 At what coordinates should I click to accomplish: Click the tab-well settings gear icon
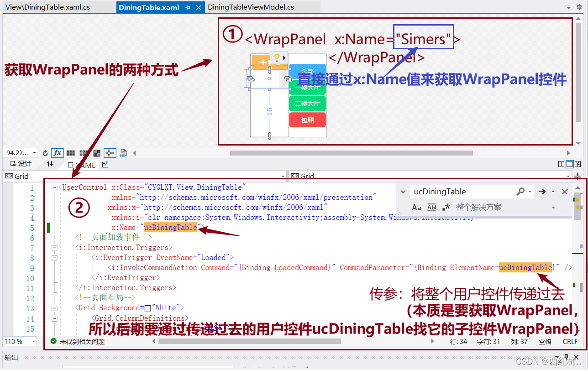click(580, 7)
